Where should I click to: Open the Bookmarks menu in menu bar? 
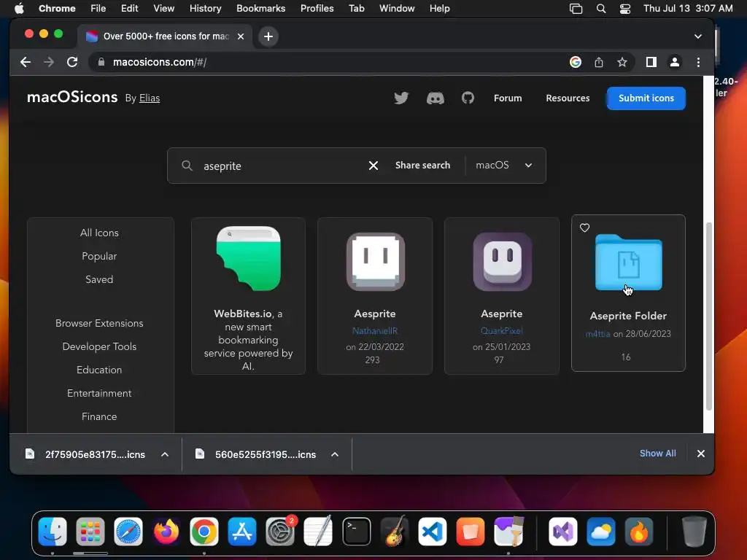[260, 8]
